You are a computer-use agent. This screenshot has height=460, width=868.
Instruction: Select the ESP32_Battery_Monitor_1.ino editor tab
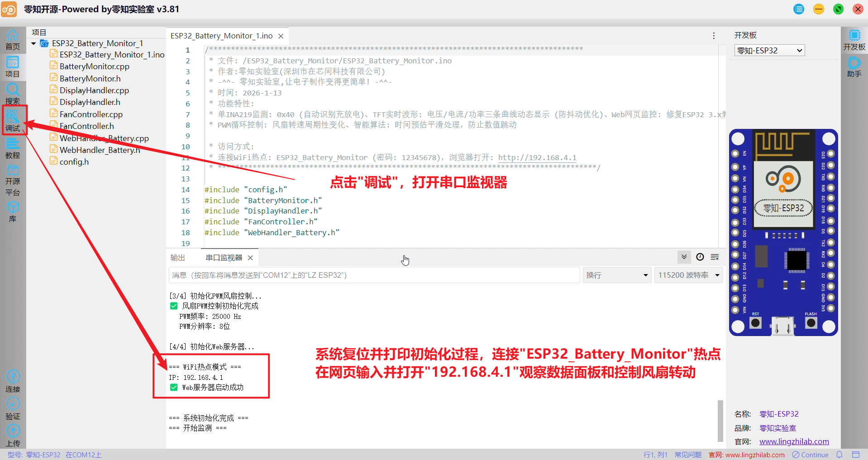click(222, 36)
